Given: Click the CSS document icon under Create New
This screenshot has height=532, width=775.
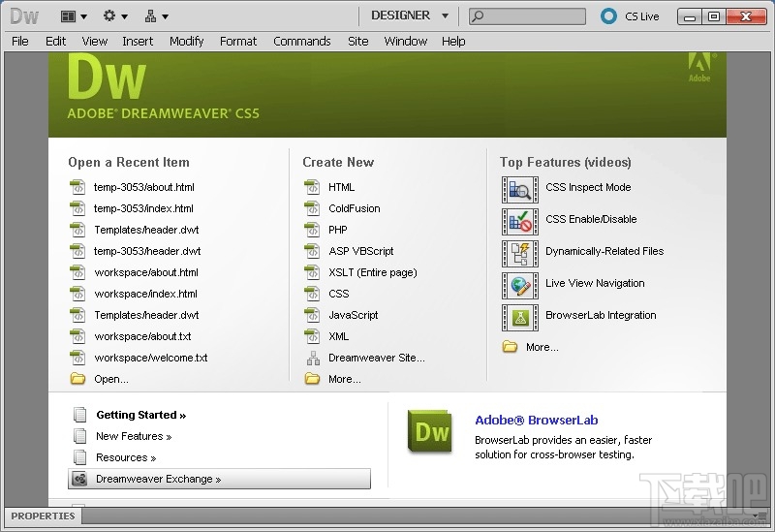Looking at the screenshot, I should tap(312, 294).
